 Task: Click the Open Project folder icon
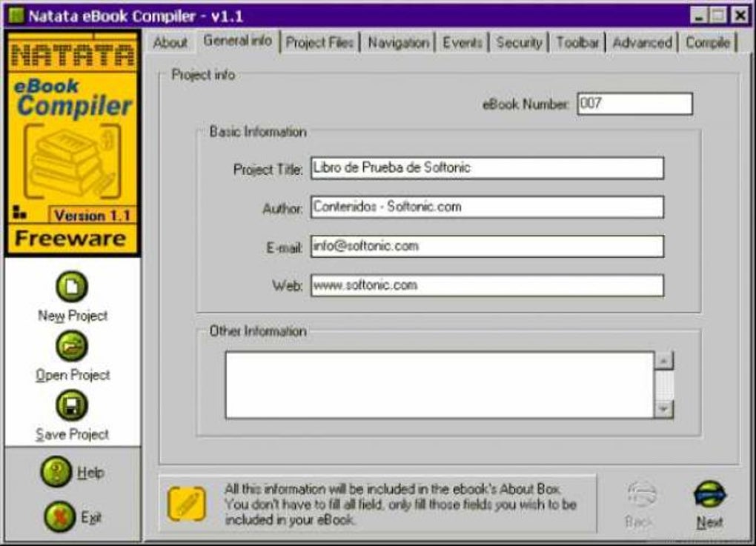coord(72,346)
